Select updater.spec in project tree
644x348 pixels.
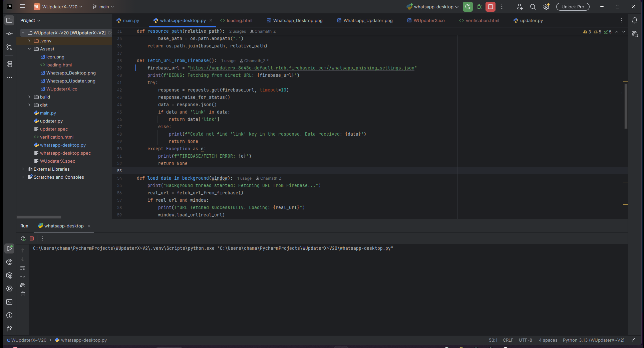pos(54,129)
